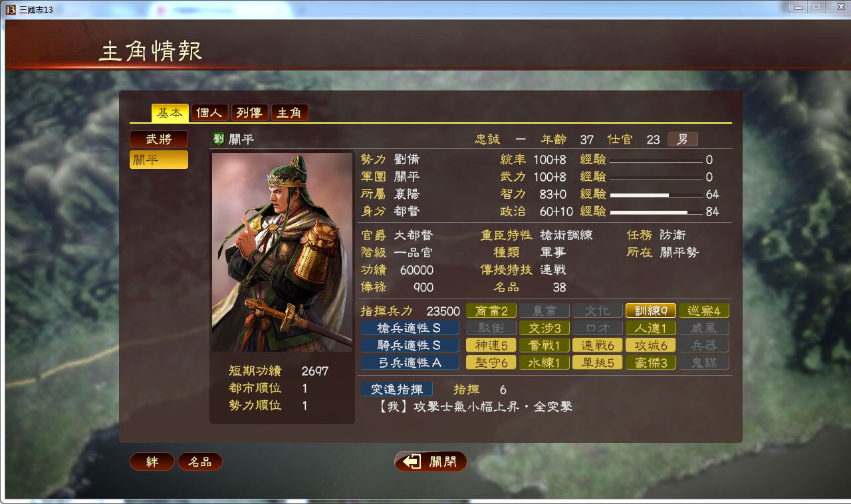Select 關平 in the 武將 list
This screenshot has width=851, height=504.
[159, 160]
